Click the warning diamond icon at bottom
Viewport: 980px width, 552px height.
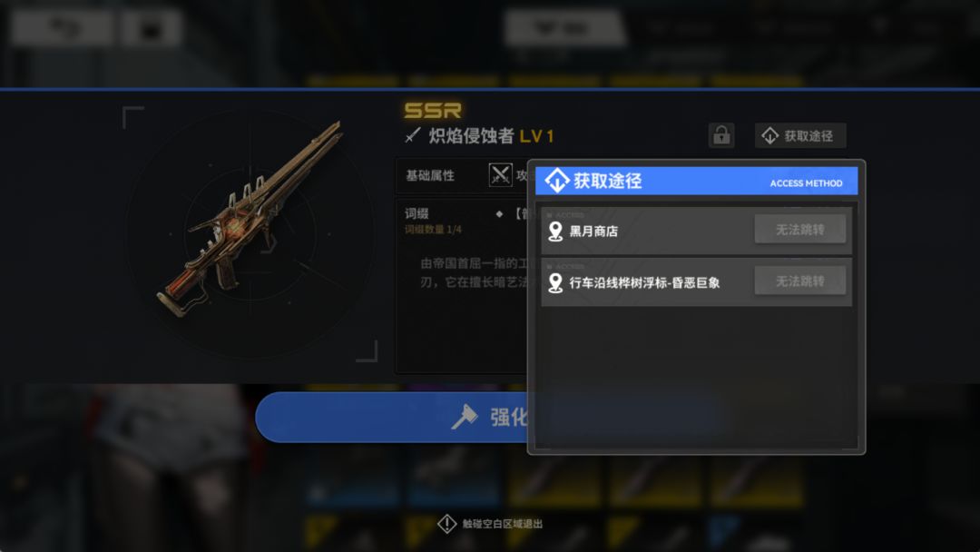pos(446,524)
